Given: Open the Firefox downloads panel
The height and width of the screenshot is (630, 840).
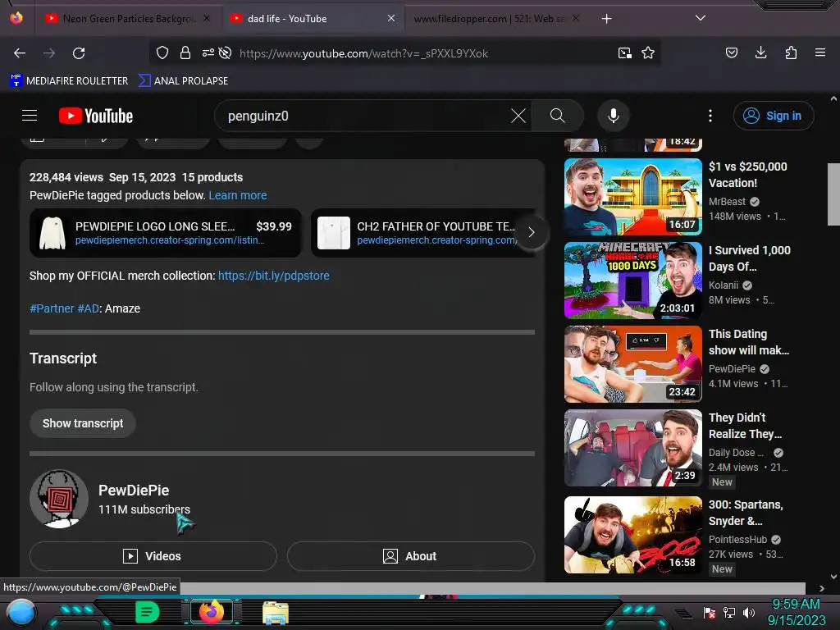Looking at the screenshot, I should coord(760,52).
